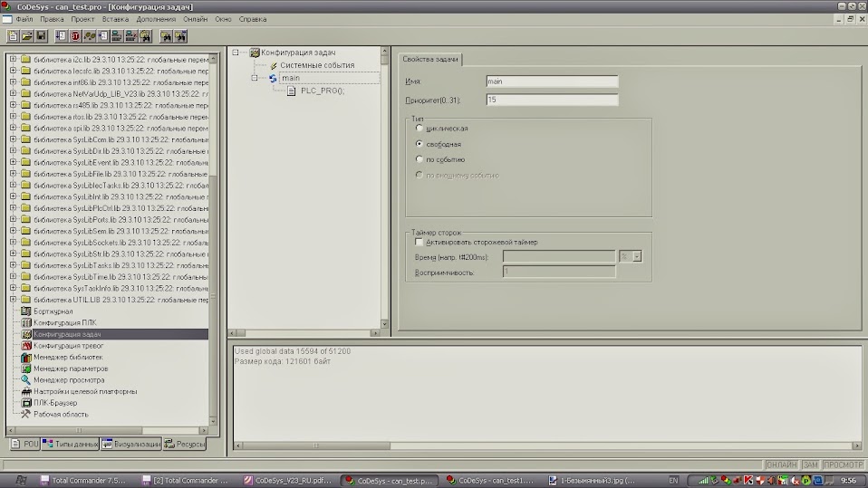Open the 1-Безымянный3.jpg taskbar button
Screen dimensions: 868x488
tap(593, 480)
